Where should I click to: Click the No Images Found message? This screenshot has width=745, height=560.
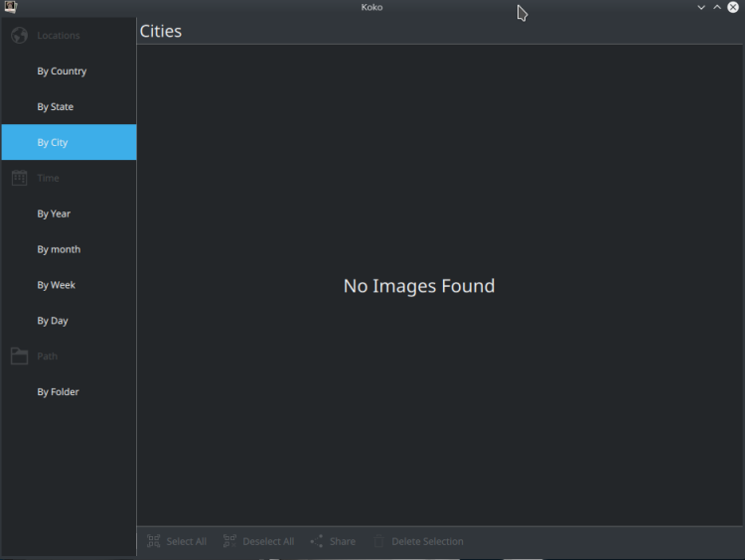(419, 286)
